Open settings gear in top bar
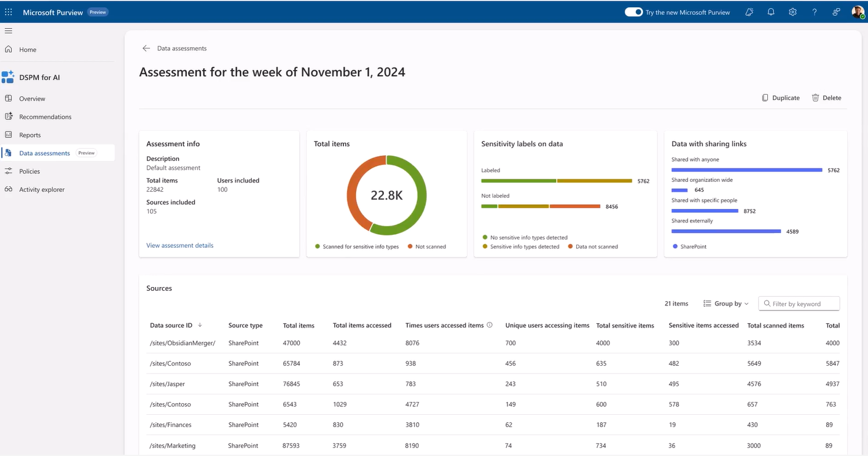The width and height of the screenshot is (868, 456). pos(792,12)
